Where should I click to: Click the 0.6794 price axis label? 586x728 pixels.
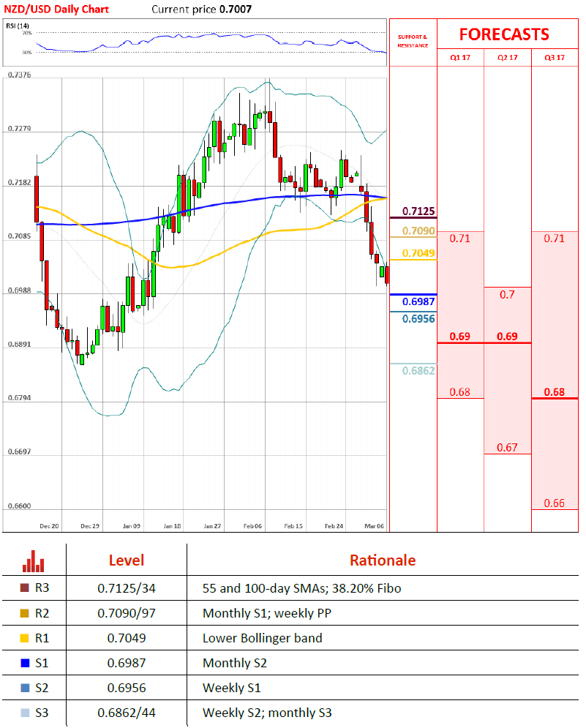20,398
